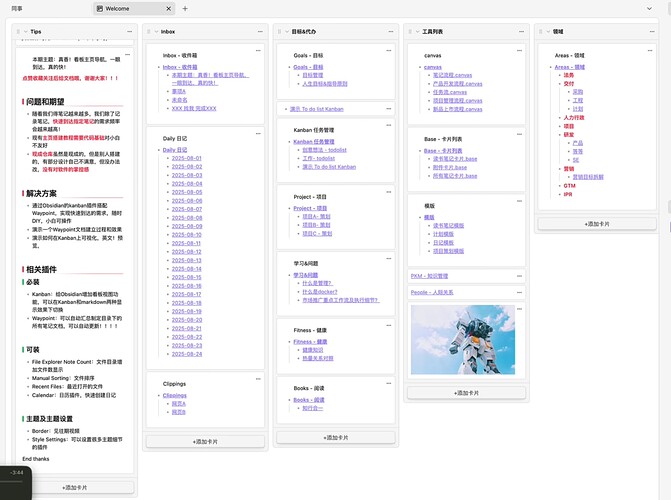Click the 领域 lane more-options icon
Viewport: 671px width, 500px height.
click(x=651, y=32)
